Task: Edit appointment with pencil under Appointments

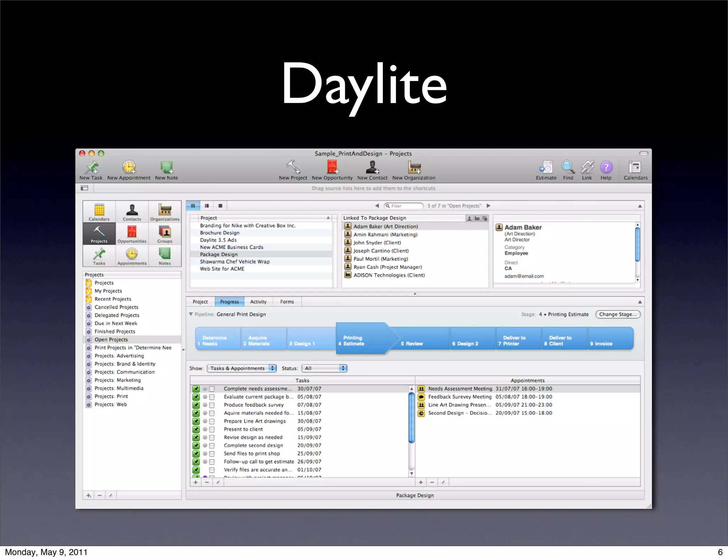Action: pyautogui.click(x=443, y=483)
